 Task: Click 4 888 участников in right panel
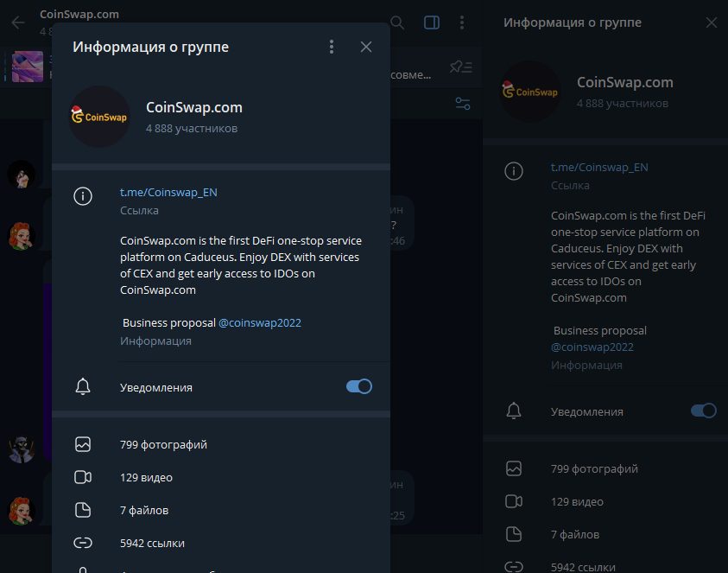click(x=623, y=103)
